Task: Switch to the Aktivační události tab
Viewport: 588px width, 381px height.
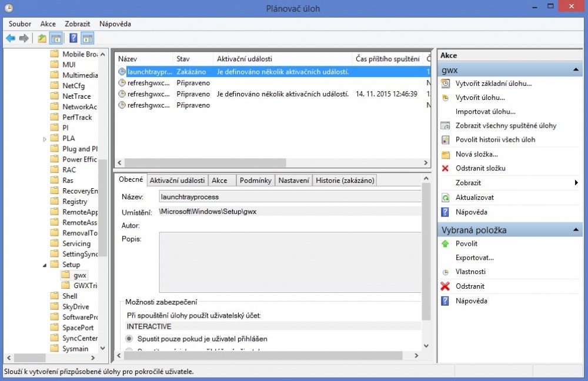Action: coord(177,181)
